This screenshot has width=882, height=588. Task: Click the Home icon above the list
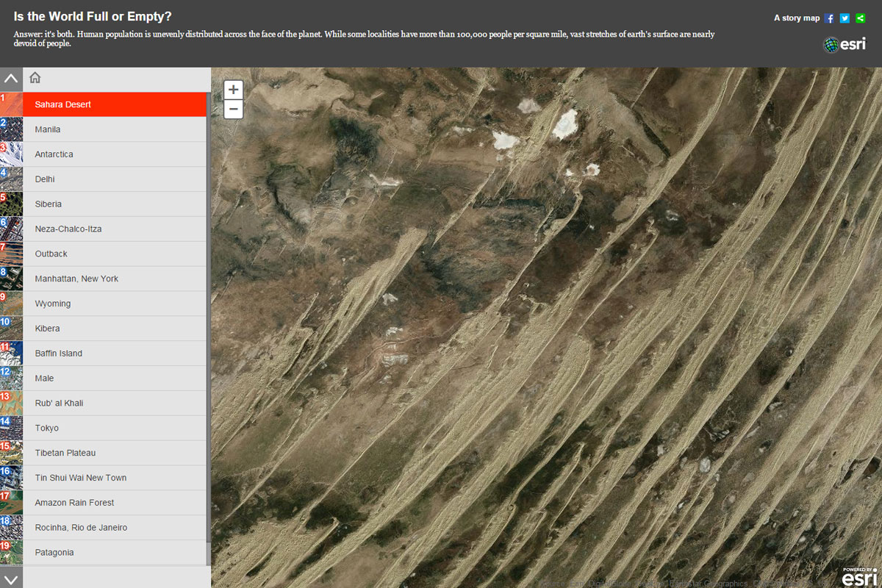[35, 79]
